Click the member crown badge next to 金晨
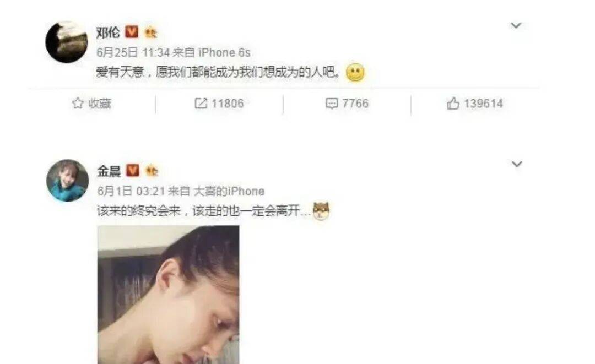This screenshot has width=595, height=364. tap(152, 171)
